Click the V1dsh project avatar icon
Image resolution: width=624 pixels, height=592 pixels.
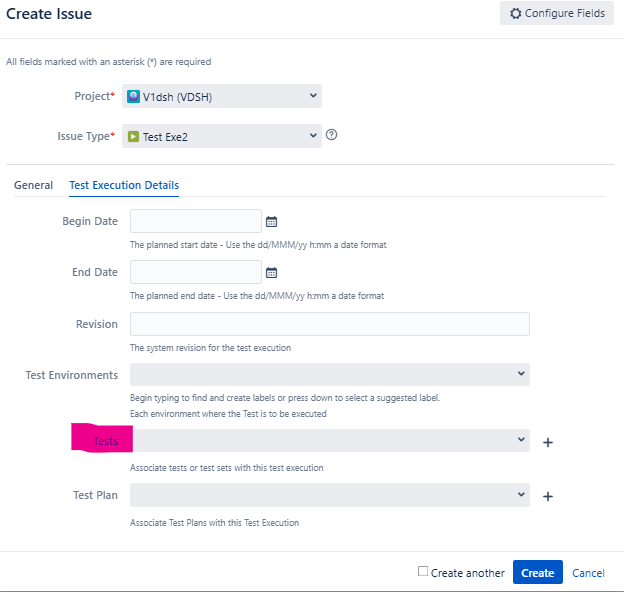coord(133,96)
